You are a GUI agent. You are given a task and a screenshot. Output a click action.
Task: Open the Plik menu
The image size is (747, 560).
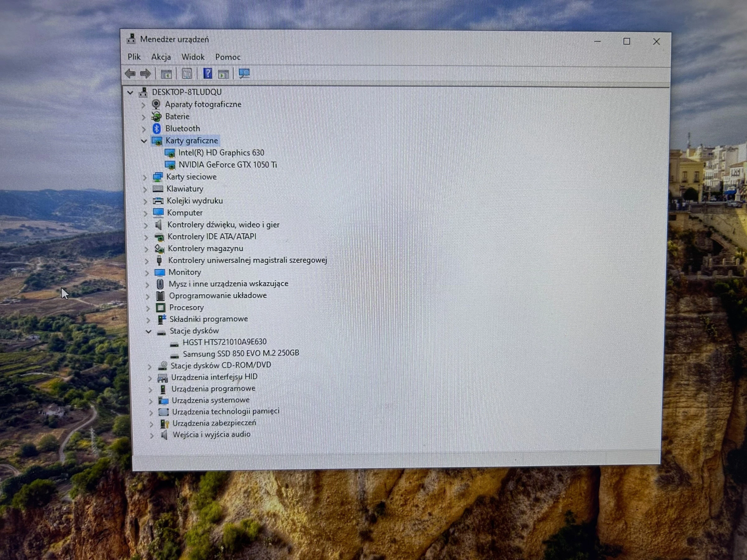point(134,57)
